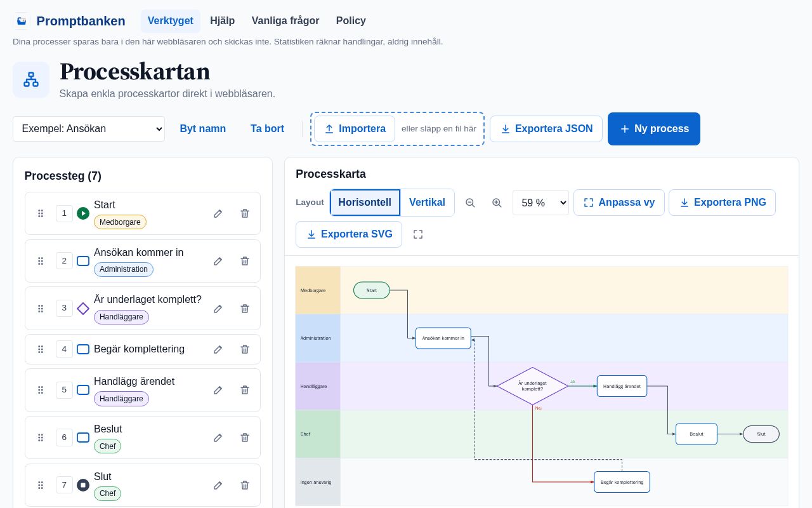Remove the 'Är underlaget komplett?' step
Image resolution: width=812 pixels, height=508 pixels.
(245, 309)
